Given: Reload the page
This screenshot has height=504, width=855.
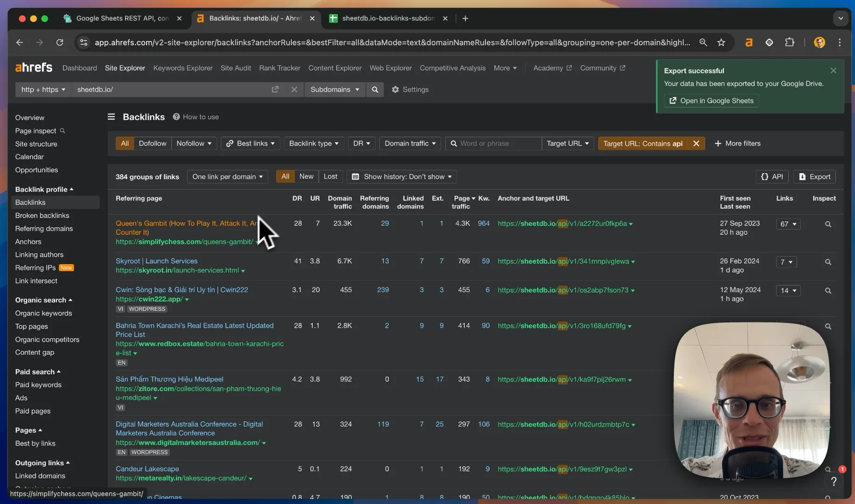Looking at the screenshot, I should pyautogui.click(x=60, y=42).
